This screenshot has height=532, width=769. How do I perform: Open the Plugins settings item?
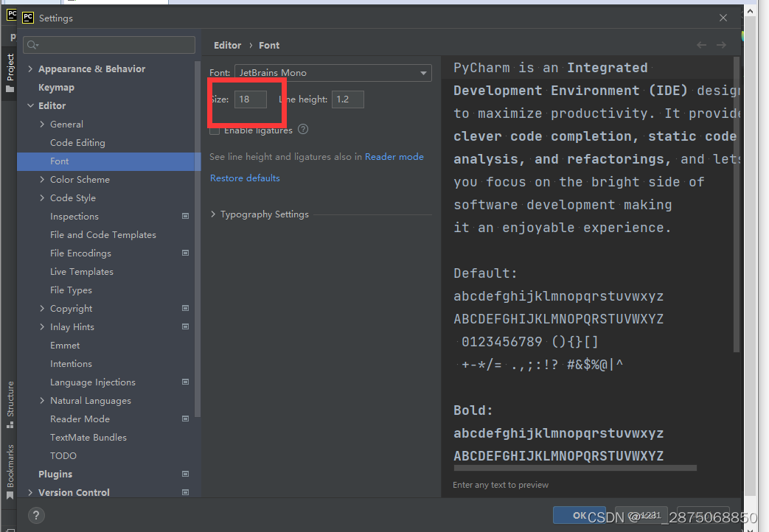click(x=55, y=474)
